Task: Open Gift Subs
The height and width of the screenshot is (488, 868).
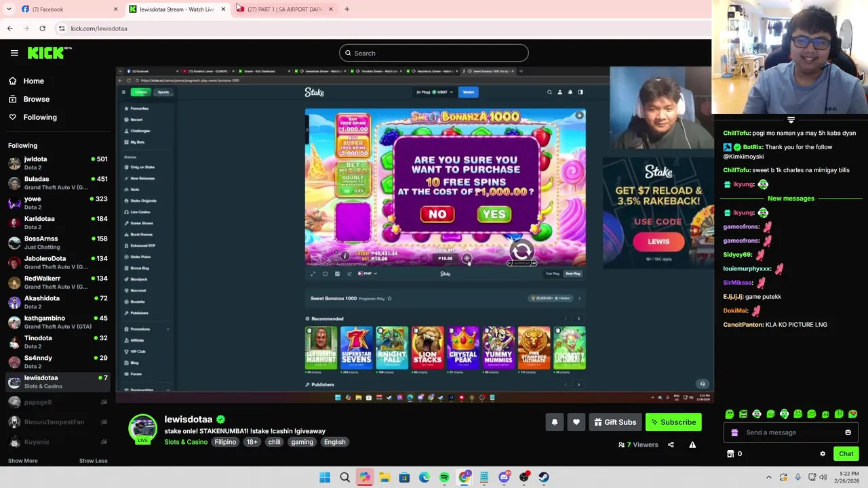Action: click(614, 422)
